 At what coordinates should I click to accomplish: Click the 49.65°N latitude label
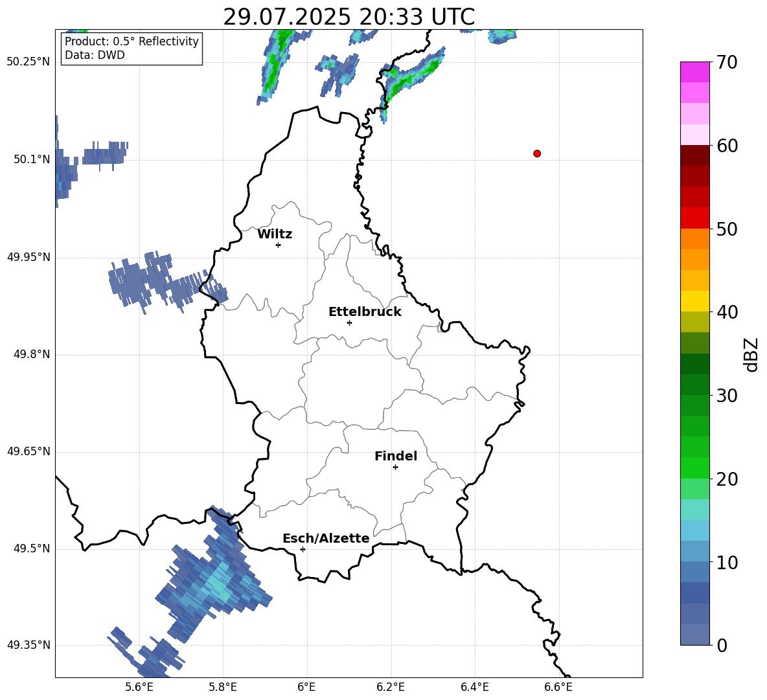pos(29,451)
